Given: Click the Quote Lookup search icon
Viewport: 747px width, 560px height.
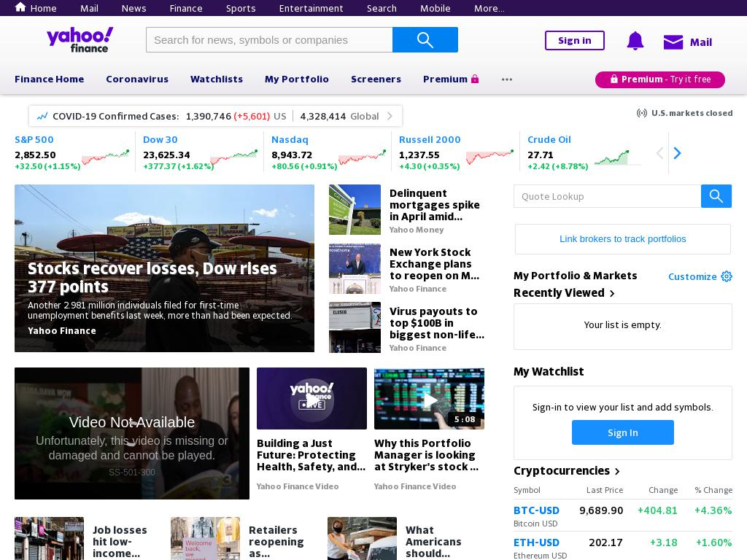Looking at the screenshot, I should point(716,196).
